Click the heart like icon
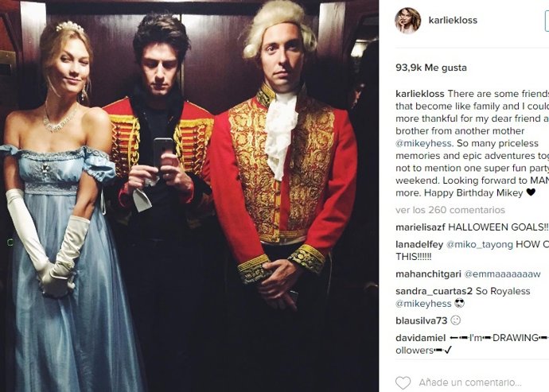The image size is (549, 392). point(403,382)
